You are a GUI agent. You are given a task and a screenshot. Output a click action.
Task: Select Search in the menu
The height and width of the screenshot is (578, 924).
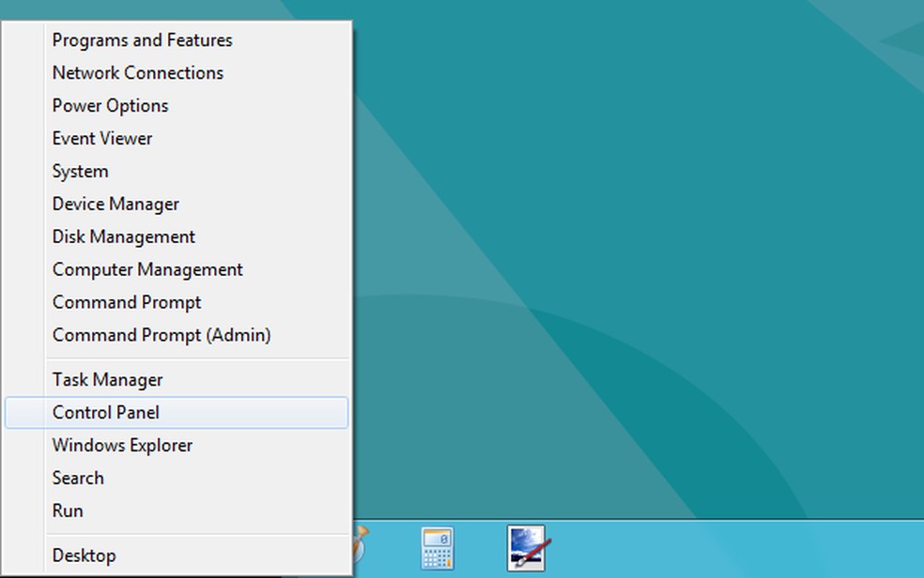[x=177, y=478]
